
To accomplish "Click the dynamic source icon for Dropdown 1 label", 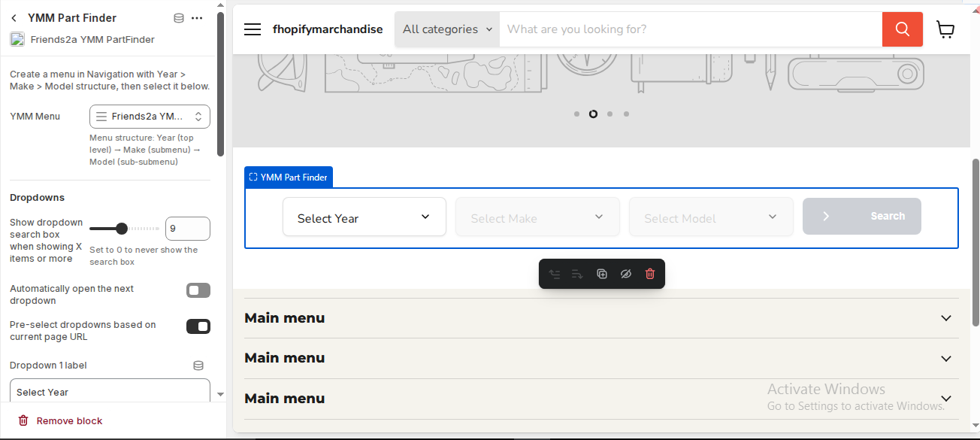I will 198,366.
